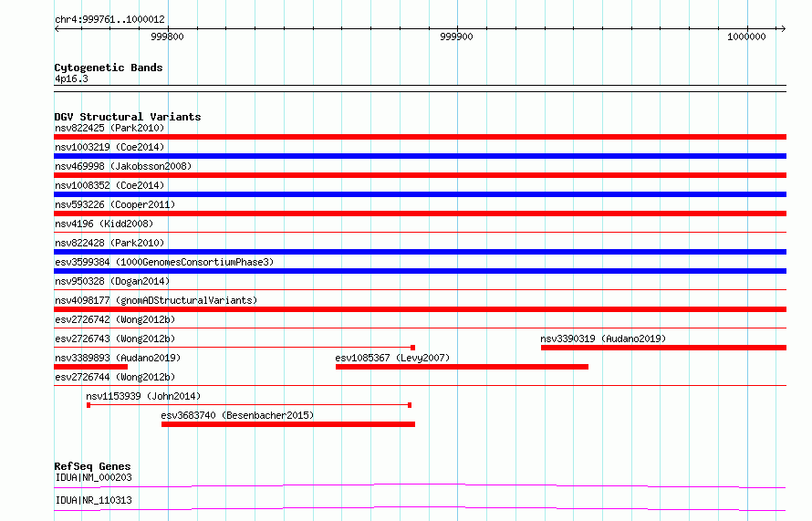Click the nsv1008352 (Coe2014) label
The image size is (812, 521).
point(109,185)
